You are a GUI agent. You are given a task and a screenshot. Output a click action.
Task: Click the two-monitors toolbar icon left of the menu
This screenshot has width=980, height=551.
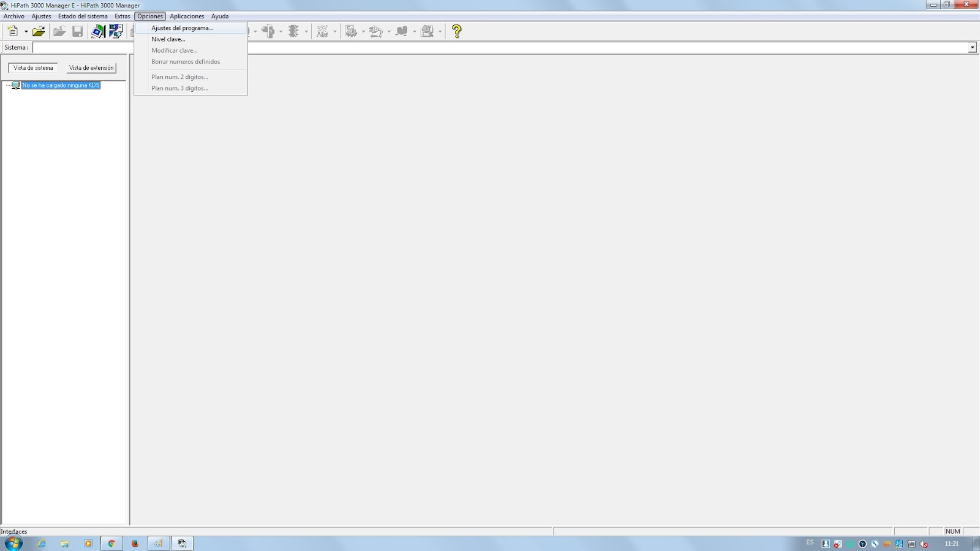pyautogui.click(x=116, y=31)
